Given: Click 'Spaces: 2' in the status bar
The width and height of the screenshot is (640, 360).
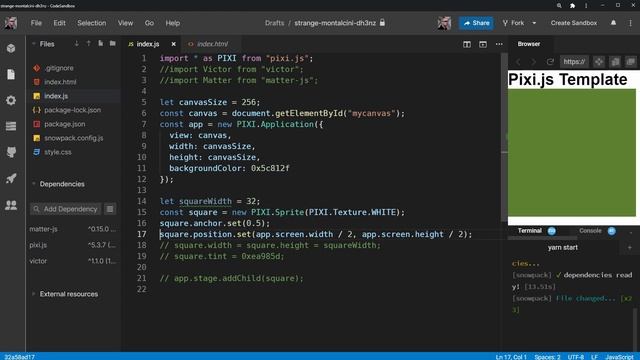Looking at the screenshot, I should click(x=547, y=357).
